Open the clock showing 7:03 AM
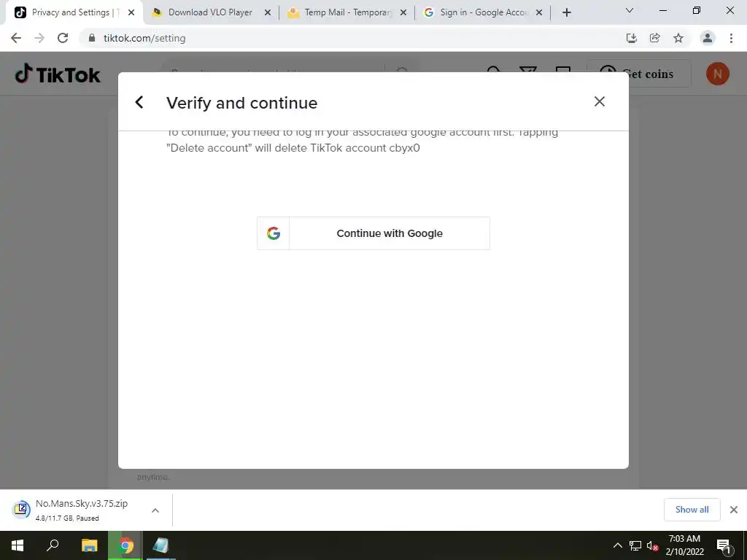The height and width of the screenshot is (560, 747). [684, 545]
